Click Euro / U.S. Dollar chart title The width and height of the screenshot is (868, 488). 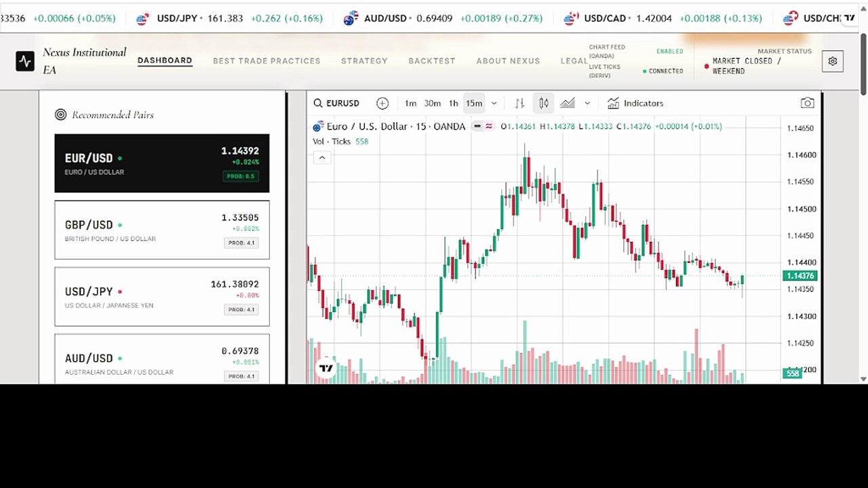point(396,126)
